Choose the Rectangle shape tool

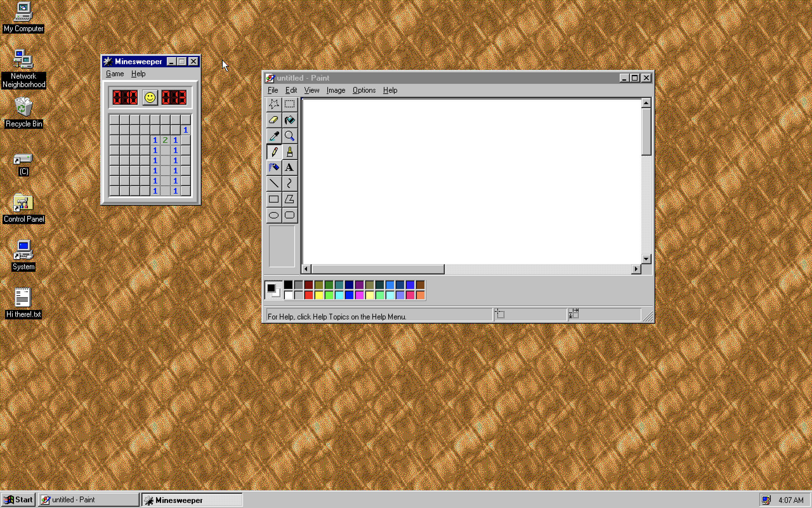[274, 199]
